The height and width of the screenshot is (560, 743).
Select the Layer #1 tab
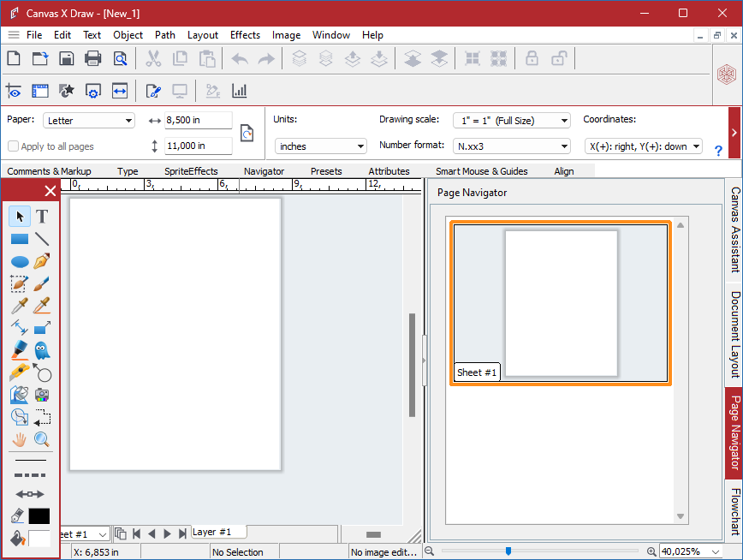point(218,532)
